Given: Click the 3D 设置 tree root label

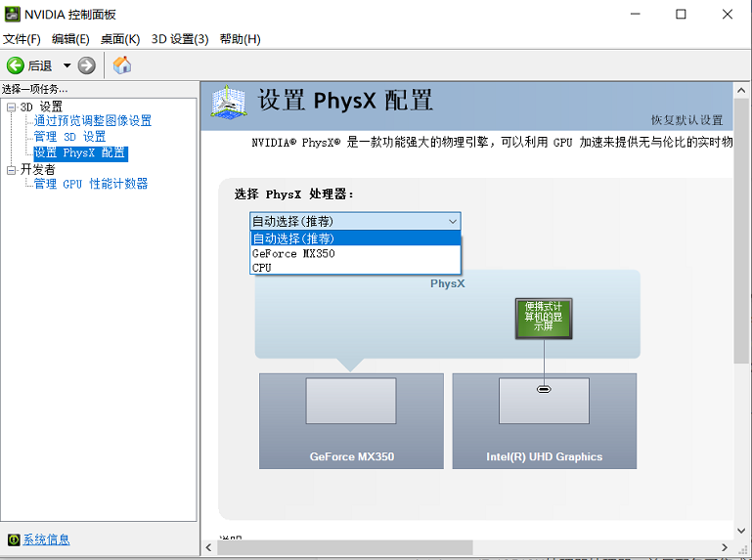Looking at the screenshot, I should point(41,107).
